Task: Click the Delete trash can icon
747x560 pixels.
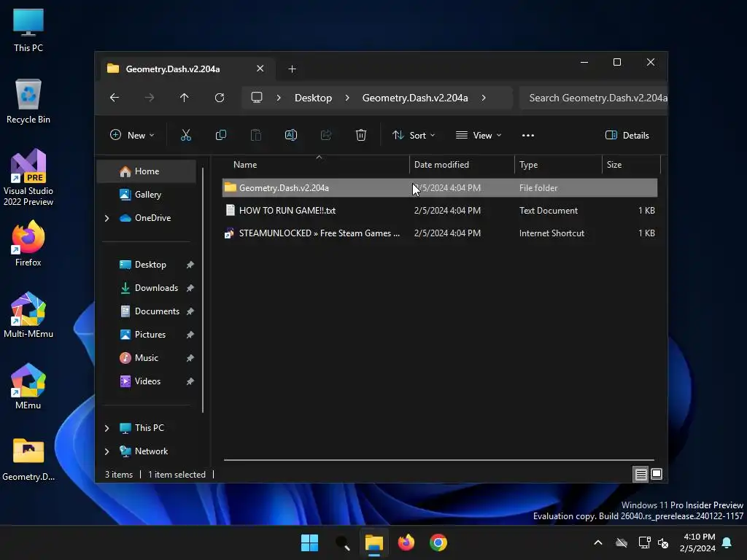Action: 360,135
